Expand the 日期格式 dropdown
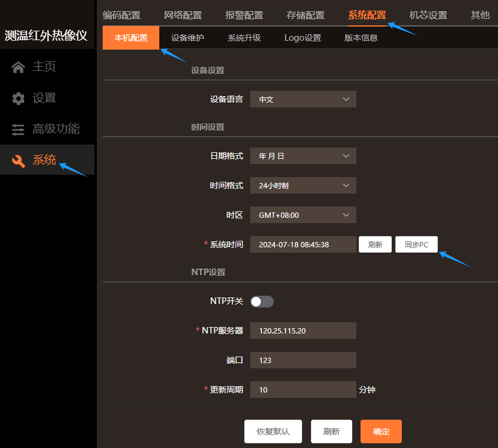The image size is (498, 448). point(303,156)
